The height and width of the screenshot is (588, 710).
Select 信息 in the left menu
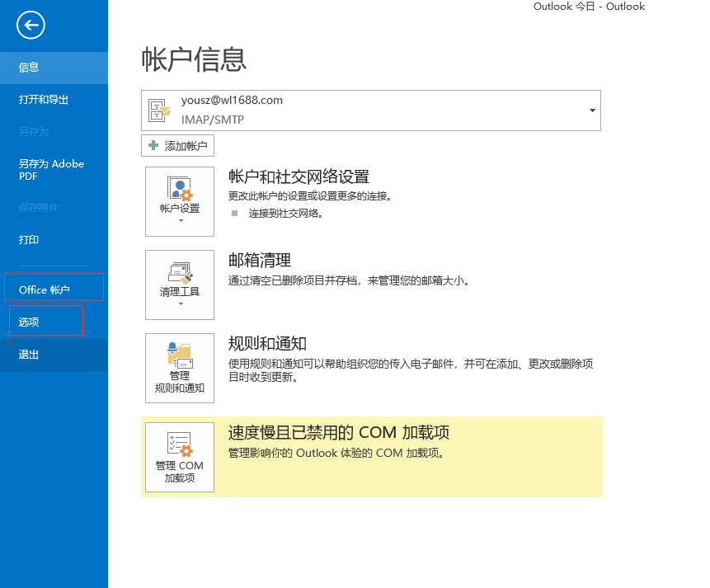coord(54,68)
